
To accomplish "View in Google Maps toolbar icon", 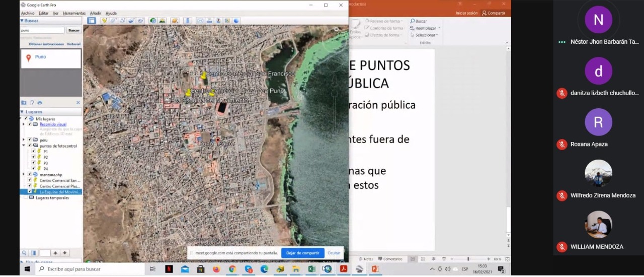I will [227, 21].
